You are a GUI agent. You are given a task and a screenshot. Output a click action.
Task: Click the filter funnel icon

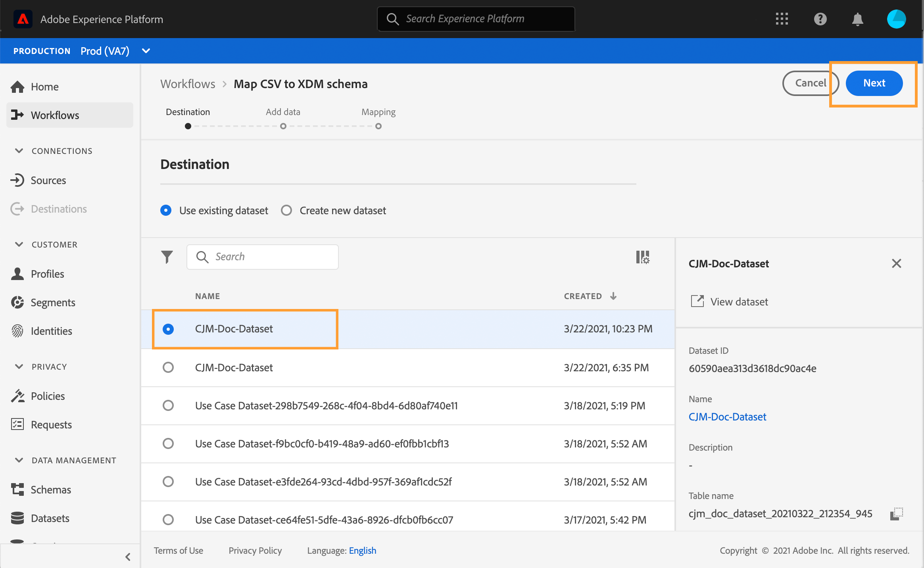pos(167,257)
